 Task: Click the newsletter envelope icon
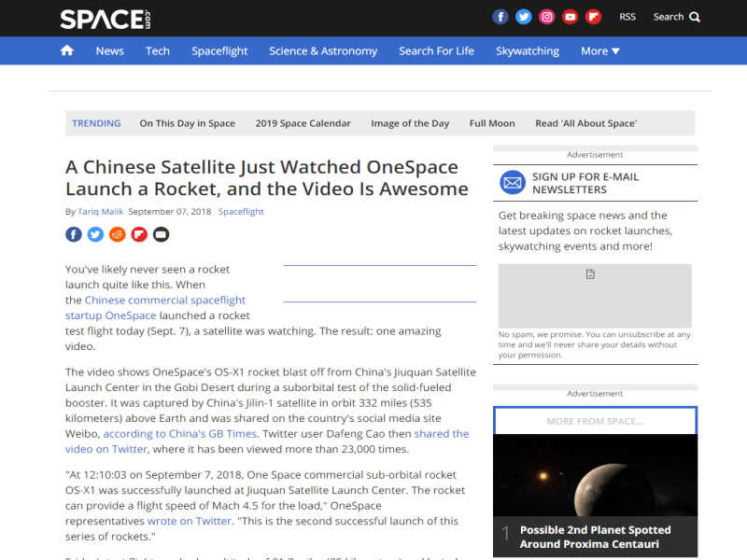pos(513,182)
